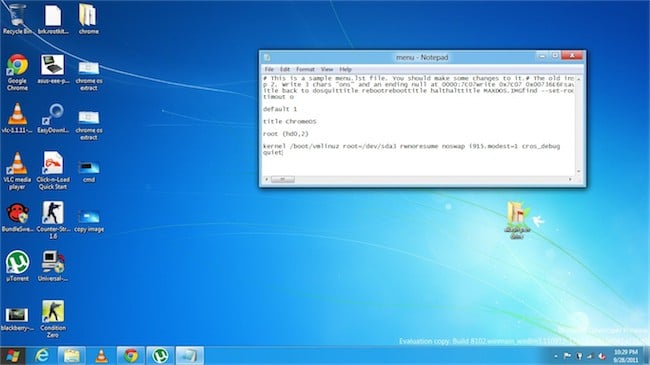This screenshot has width=650, height=365.
Task: Select the Condition Zero shortcut
Action: [53, 319]
